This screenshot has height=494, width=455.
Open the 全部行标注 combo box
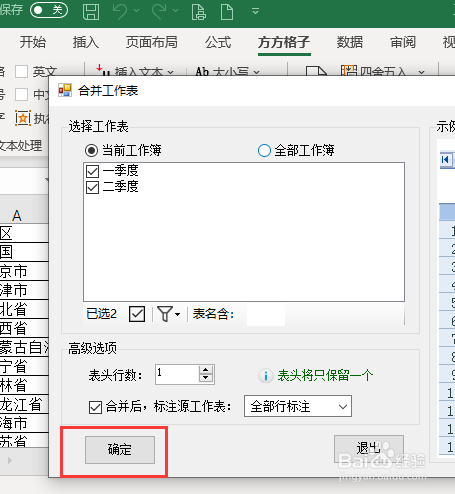click(x=298, y=406)
